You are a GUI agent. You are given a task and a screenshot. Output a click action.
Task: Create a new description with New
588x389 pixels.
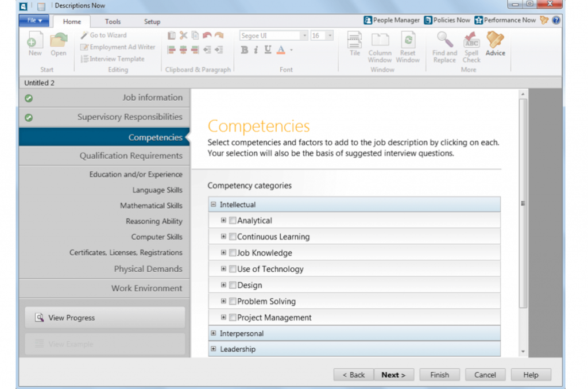34,43
